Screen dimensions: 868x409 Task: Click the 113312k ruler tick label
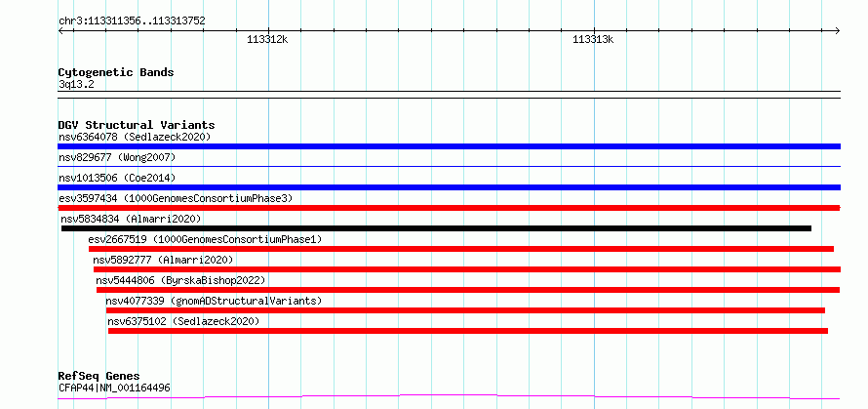268,39
